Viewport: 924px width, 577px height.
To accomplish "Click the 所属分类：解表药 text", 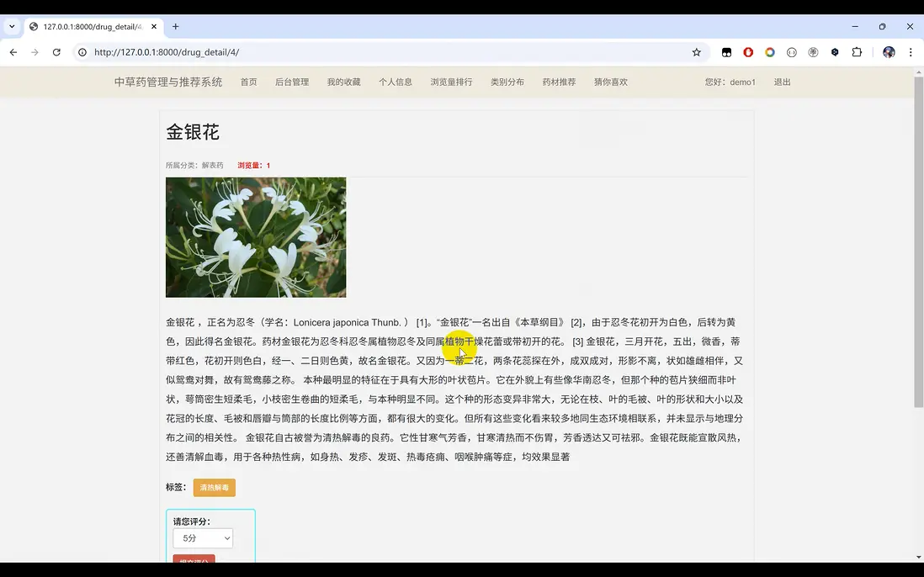I will pyautogui.click(x=194, y=166).
